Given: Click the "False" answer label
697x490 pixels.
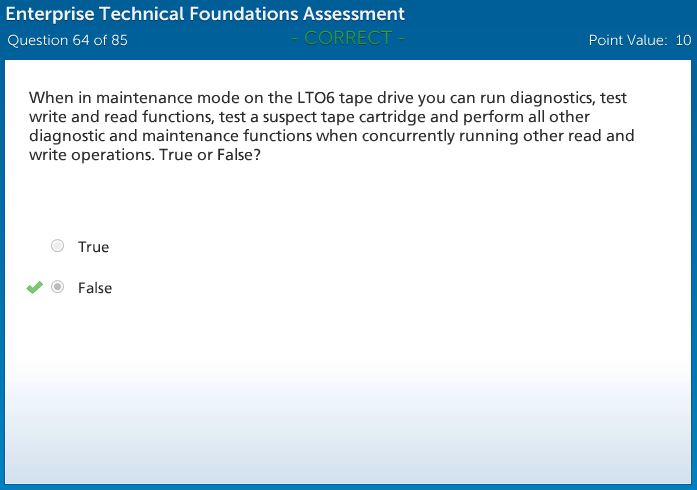Looking at the screenshot, I should 95,288.
